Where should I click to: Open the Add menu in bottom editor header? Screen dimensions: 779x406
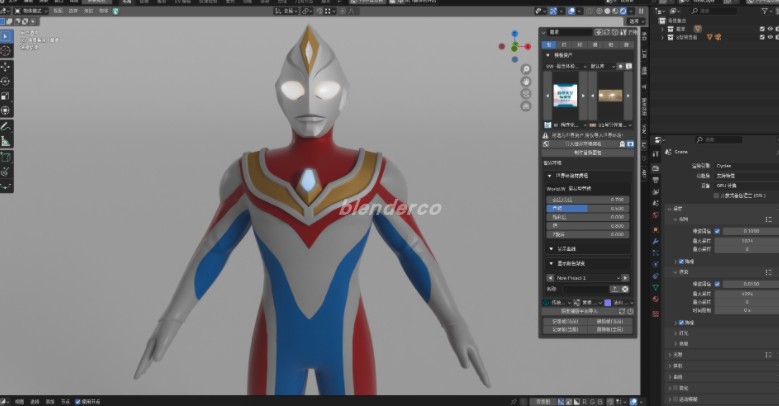(50, 402)
